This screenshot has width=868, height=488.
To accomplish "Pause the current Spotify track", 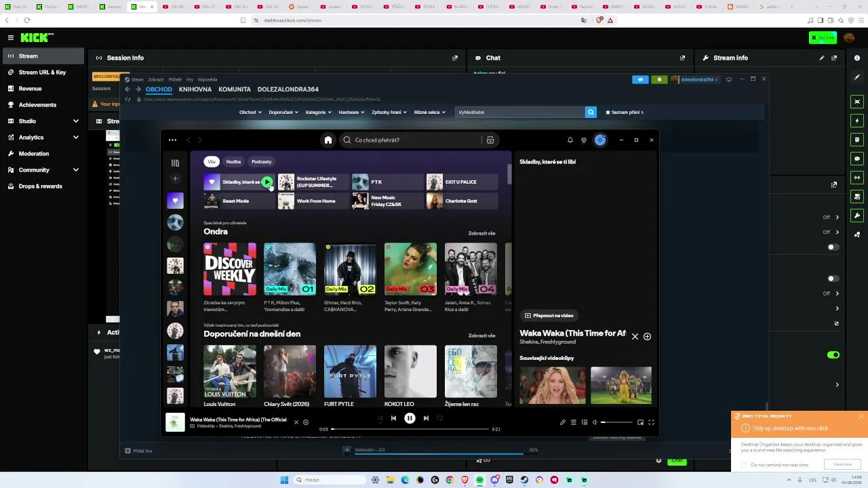I will pyautogui.click(x=410, y=419).
